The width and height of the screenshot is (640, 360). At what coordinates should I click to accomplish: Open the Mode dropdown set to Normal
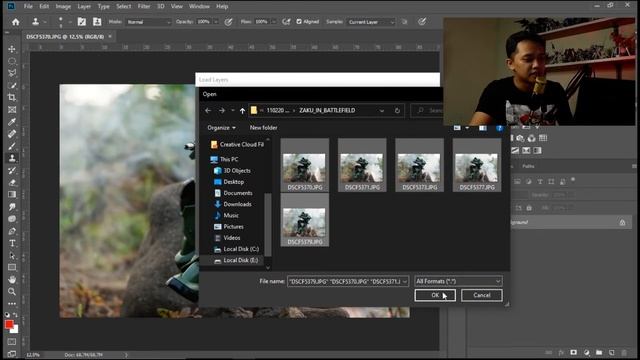click(x=149, y=22)
